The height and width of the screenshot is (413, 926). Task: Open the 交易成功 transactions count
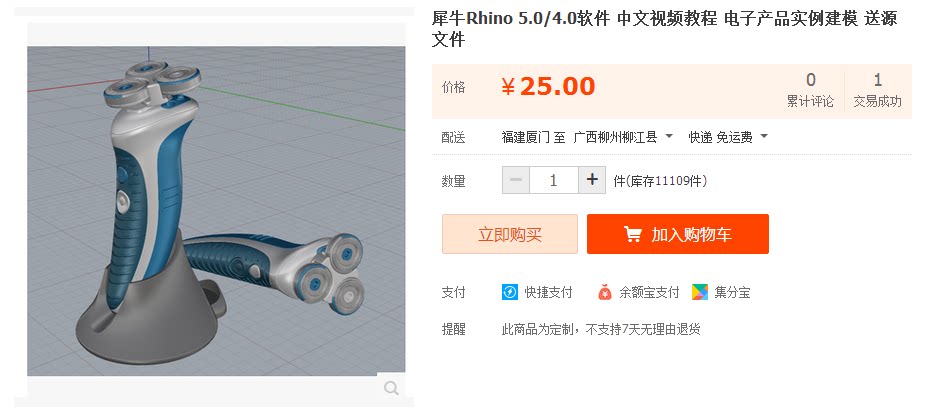click(x=878, y=90)
